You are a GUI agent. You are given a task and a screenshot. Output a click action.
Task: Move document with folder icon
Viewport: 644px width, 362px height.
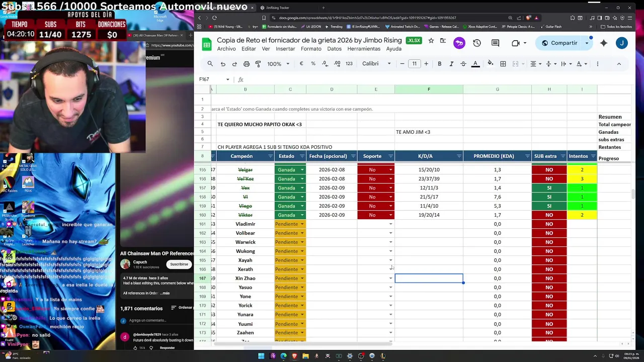(443, 41)
